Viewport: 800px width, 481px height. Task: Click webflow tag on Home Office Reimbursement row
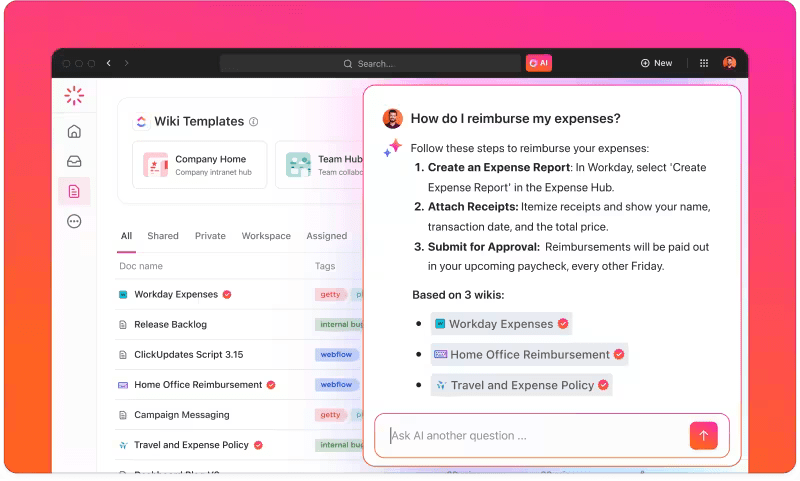336,385
